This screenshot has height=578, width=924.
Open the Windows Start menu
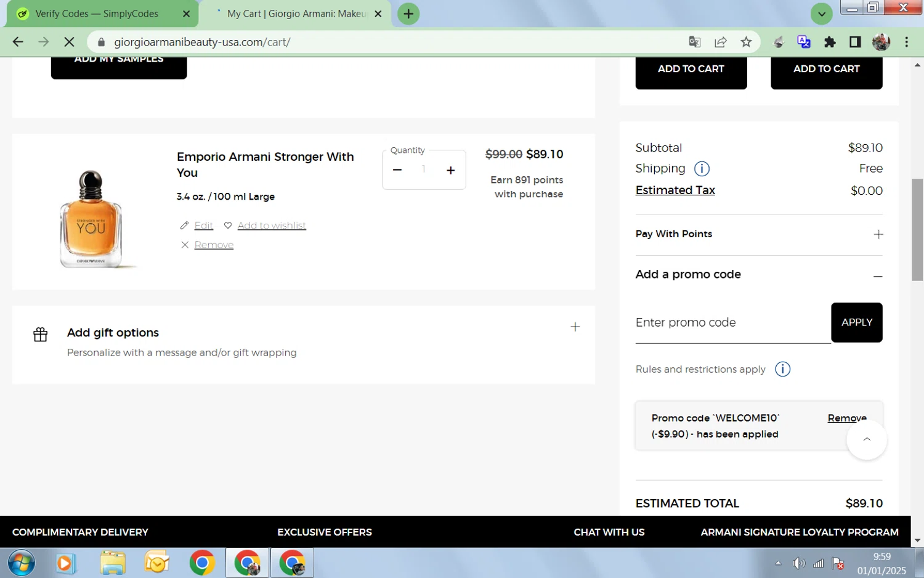[x=21, y=563]
